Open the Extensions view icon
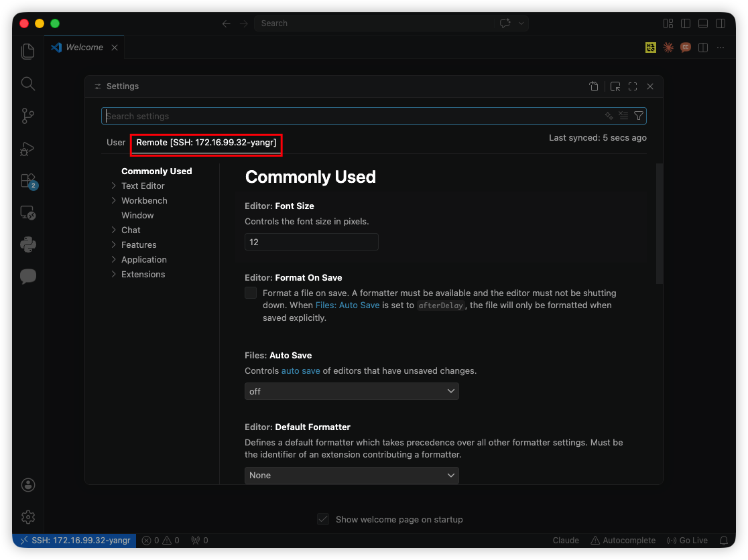The image size is (748, 560). click(27, 181)
